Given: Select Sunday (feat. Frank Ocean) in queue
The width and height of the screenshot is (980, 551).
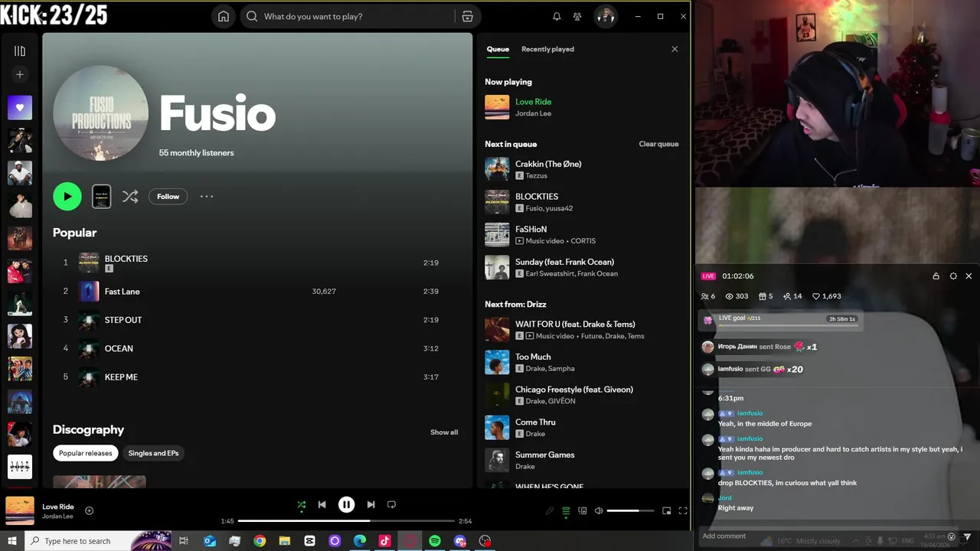Looking at the screenshot, I should tap(582, 267).
